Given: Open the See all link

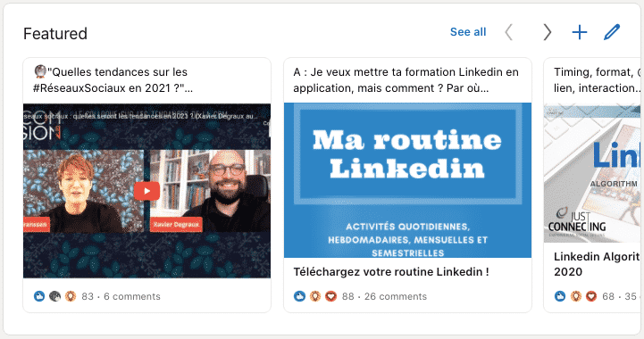Looking at the screenshot, I should click(468, 32).
